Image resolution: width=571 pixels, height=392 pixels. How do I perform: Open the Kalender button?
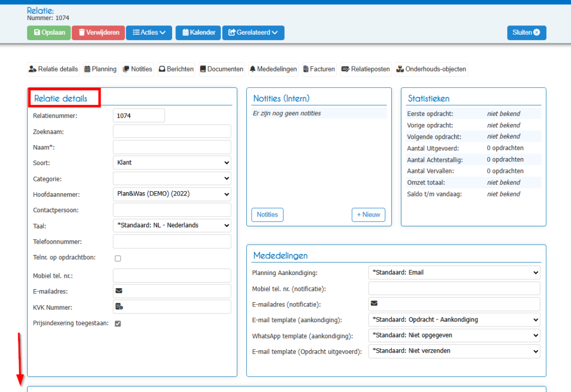198,32
